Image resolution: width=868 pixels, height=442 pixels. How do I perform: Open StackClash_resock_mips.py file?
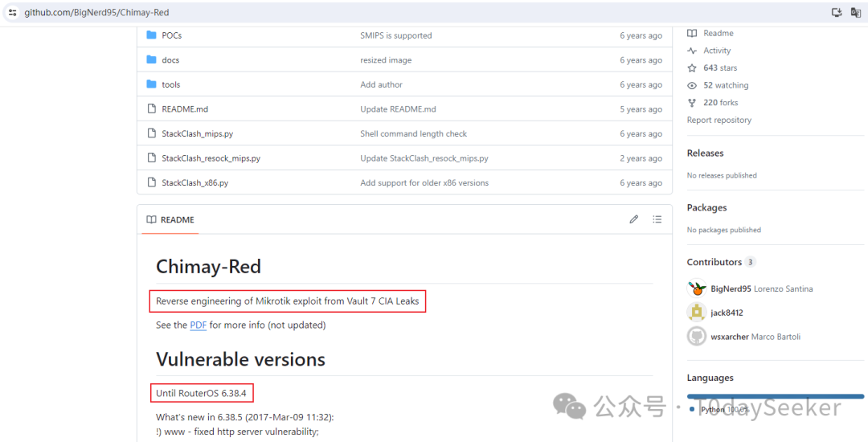click(x=211, y=158)
